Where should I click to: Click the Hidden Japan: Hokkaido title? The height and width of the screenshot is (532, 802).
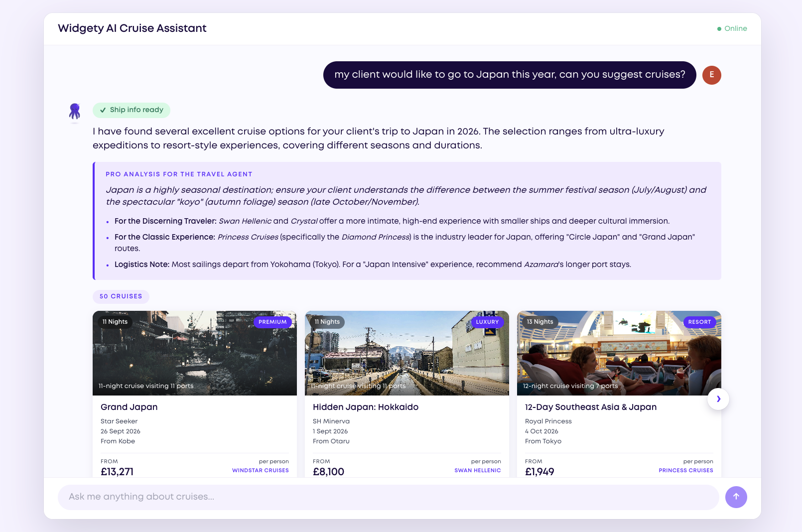tap(366, 407)
